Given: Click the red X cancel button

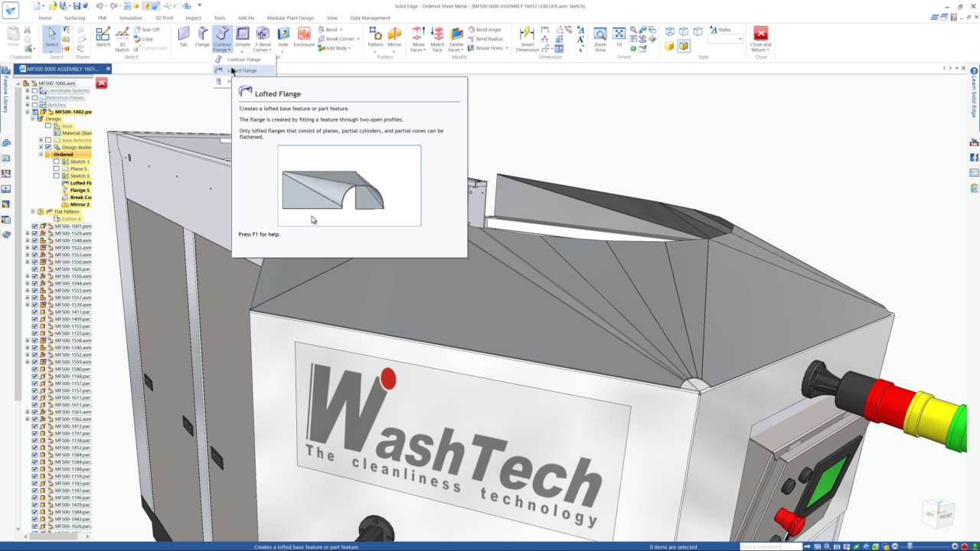Looking at the screenshot, I should [101, 83].
